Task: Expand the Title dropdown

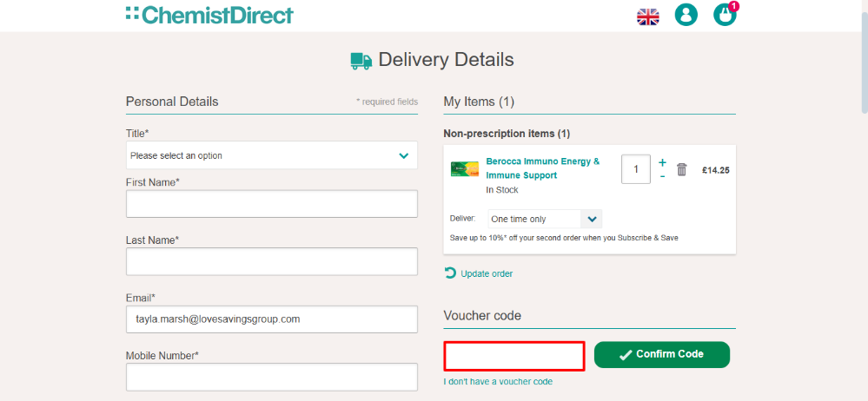Action: click(271, 155)
